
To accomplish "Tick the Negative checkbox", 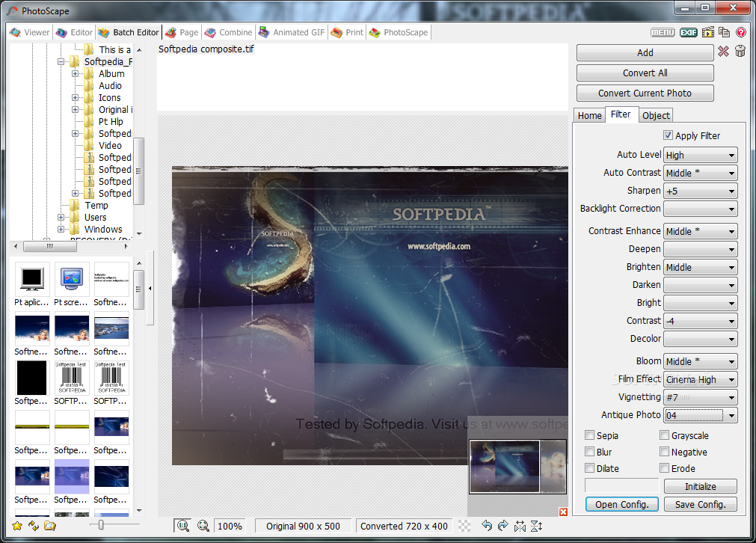I will (664, 451).
